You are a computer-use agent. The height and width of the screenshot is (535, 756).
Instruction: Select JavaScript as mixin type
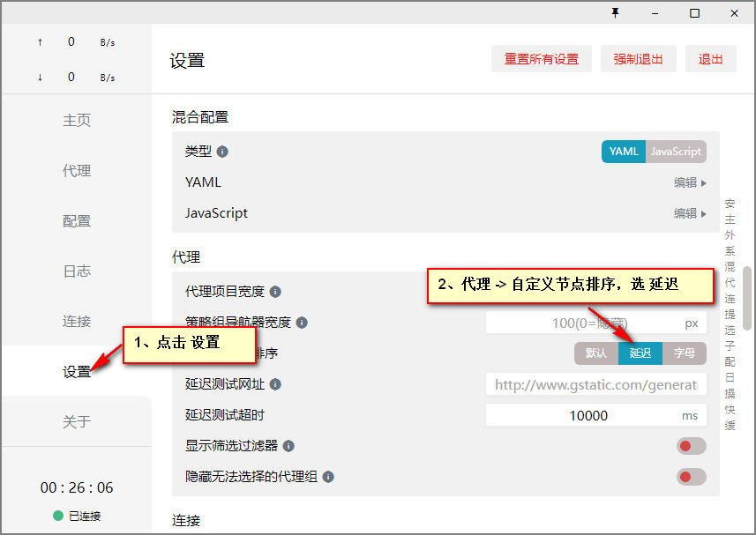676,152
